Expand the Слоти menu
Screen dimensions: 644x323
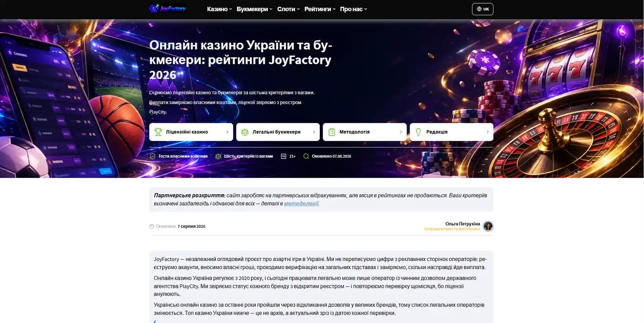pyautogui.click(x=288, y=9)
